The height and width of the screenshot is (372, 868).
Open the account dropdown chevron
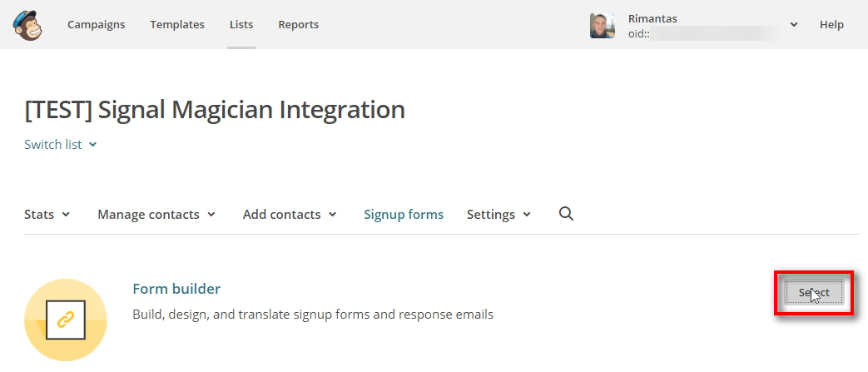pos(794,25)
